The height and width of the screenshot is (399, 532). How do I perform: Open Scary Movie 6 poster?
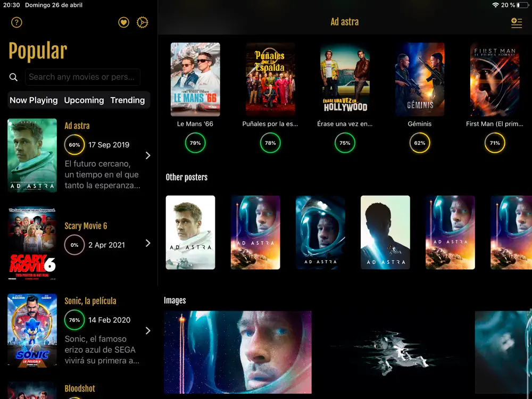tap(32, 244)
